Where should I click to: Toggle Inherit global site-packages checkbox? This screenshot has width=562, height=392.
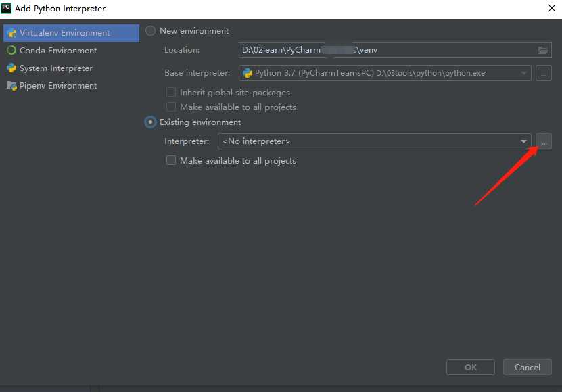[x=171, y=92]
